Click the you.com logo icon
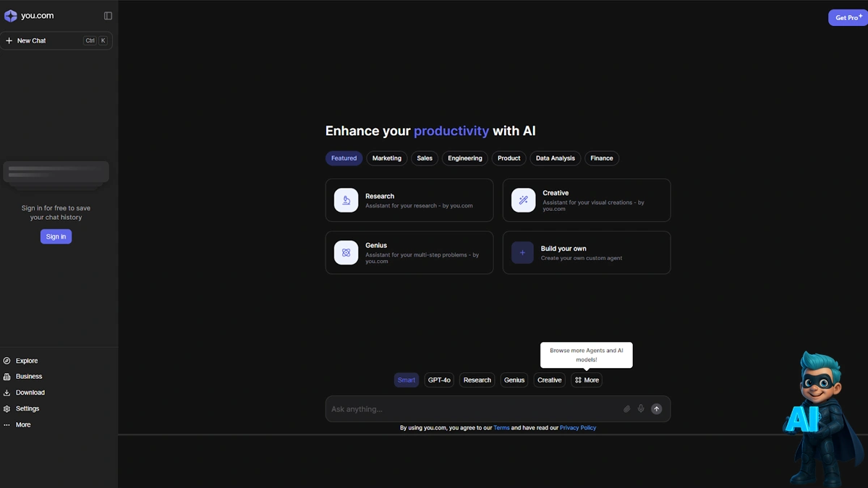The image size is (868, 488). point(10,16)
